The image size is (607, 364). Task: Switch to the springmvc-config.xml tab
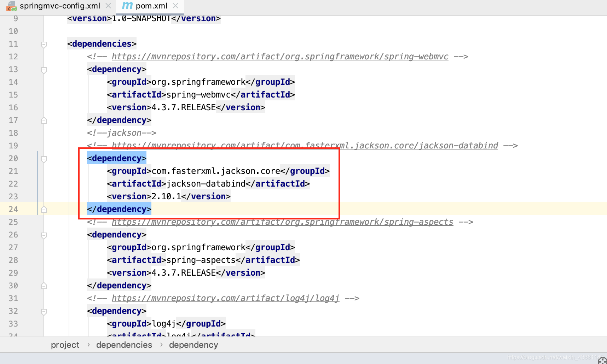(x=60, y=6)
